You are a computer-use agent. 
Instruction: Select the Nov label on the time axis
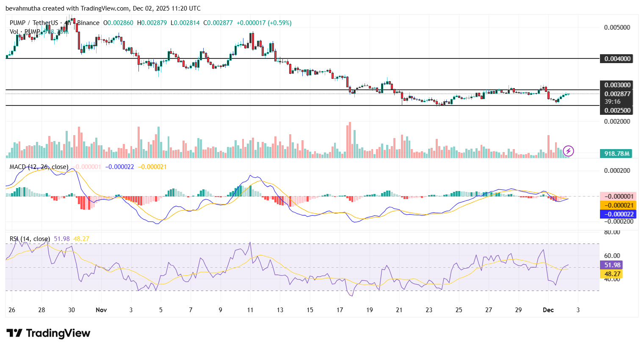(x=101, y=310)
